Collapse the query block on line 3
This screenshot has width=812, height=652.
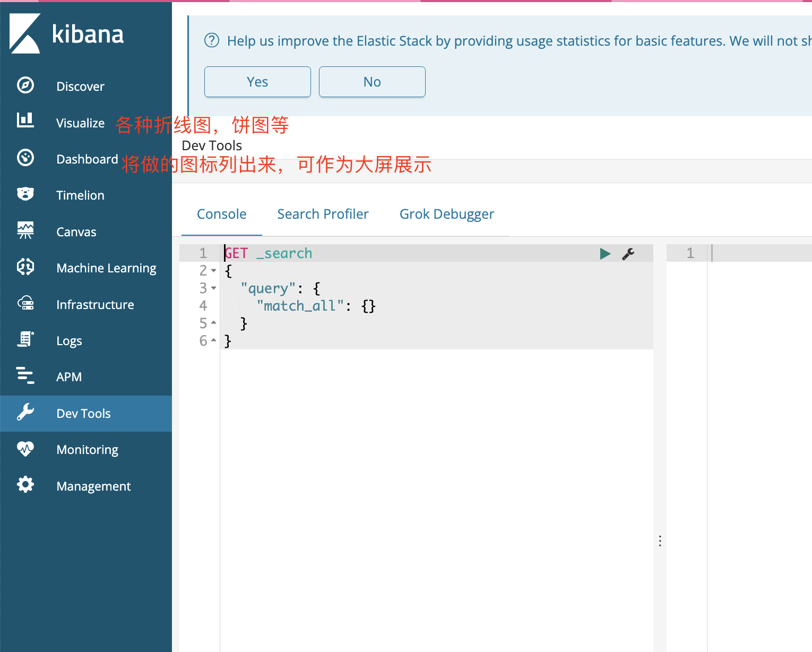tap(214, 288)
